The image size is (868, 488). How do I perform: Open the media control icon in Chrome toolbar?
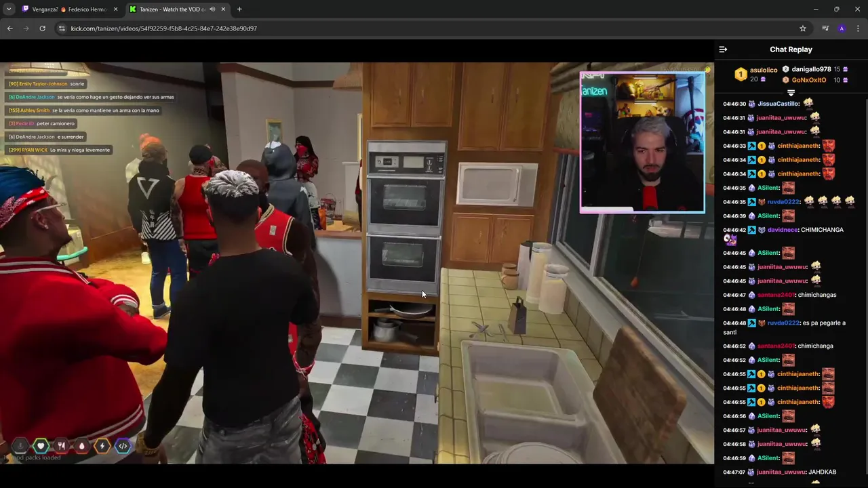tap(825, 28)
